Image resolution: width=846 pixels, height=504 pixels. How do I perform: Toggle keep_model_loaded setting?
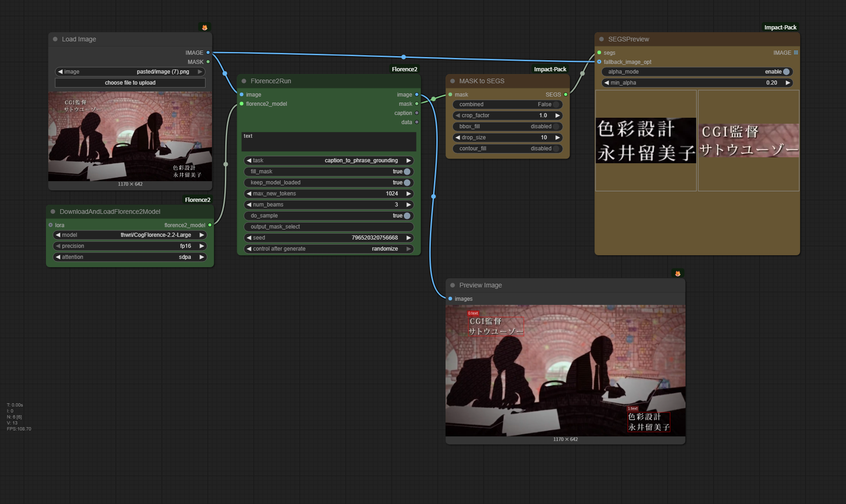[329, 183]
